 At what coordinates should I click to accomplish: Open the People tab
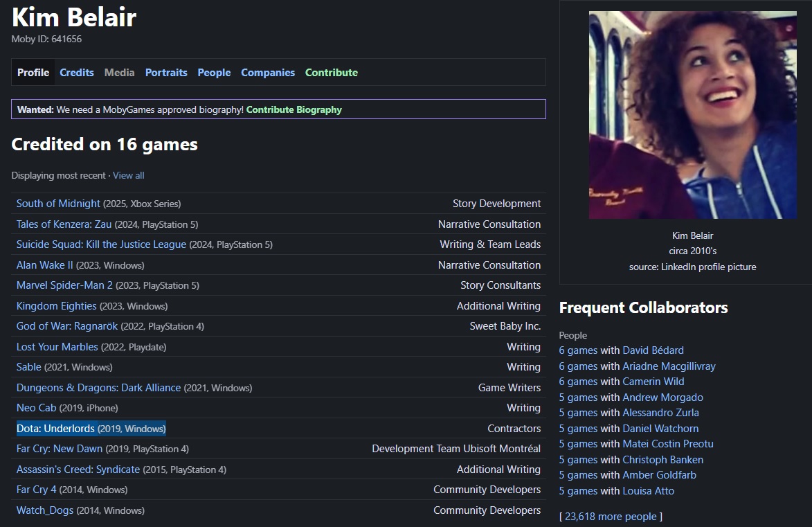click(214, 73)
